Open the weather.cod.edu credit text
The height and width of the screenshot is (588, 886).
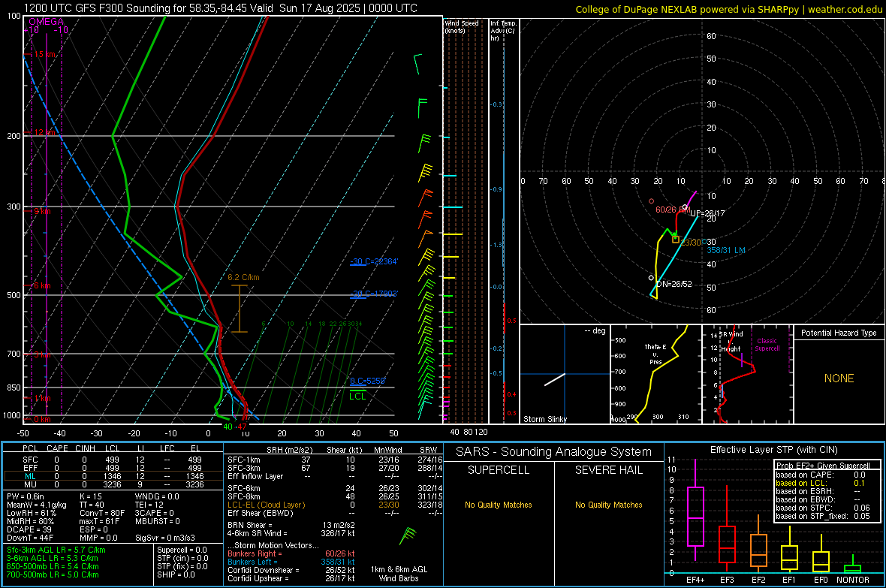pos(729,9)
